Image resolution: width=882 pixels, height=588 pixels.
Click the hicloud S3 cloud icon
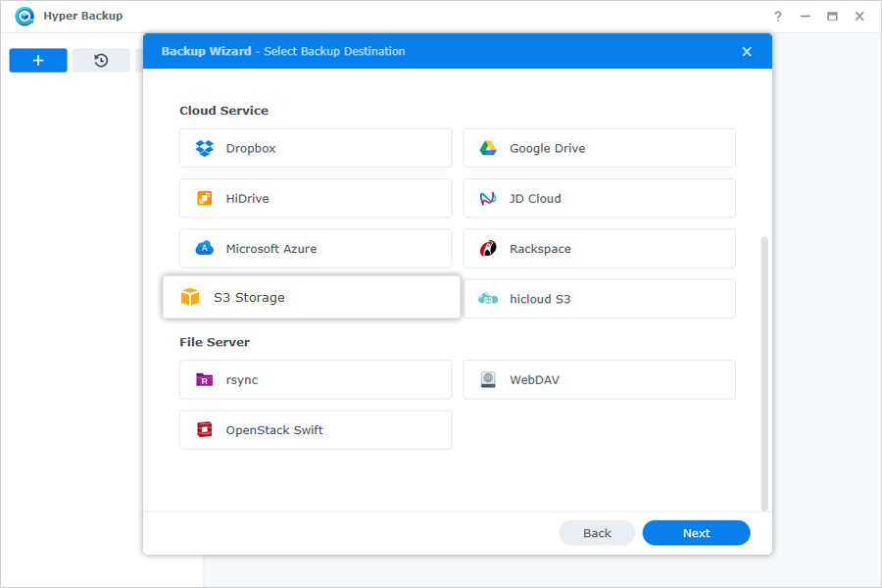(x=488, y=299)
